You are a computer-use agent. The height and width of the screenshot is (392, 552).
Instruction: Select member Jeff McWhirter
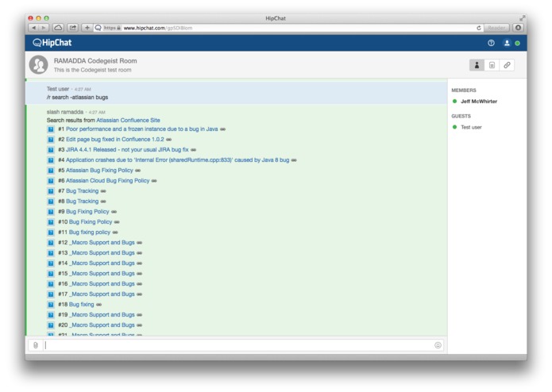pyautogui.click(x=479, y=102)
